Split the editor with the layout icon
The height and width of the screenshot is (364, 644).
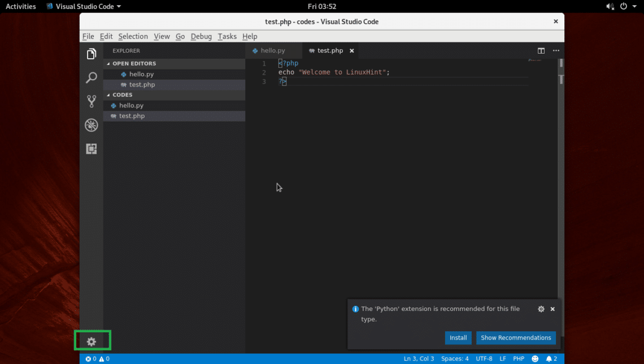(541, 51)
